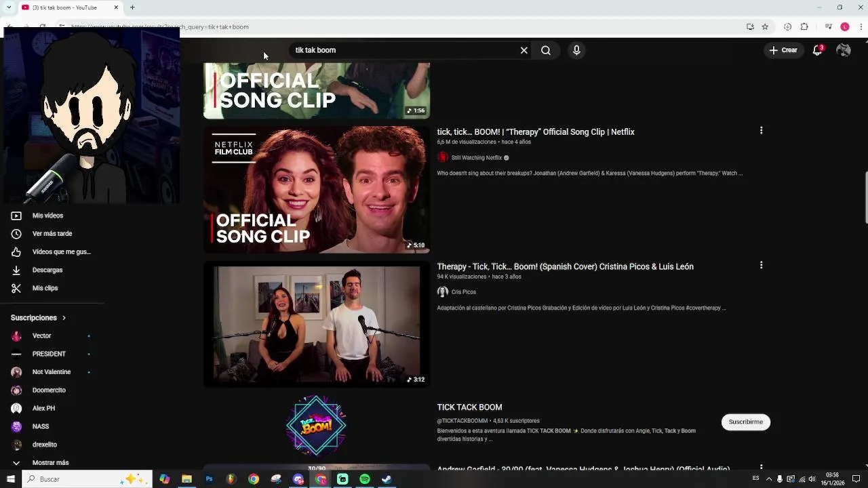Open YouTube notifications bell
Screen dimensions: 868x488
818,50
